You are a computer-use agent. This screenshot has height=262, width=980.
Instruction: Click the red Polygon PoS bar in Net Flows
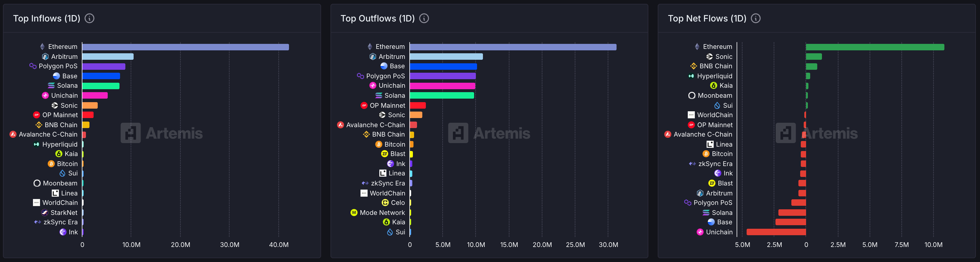[798, 203]
